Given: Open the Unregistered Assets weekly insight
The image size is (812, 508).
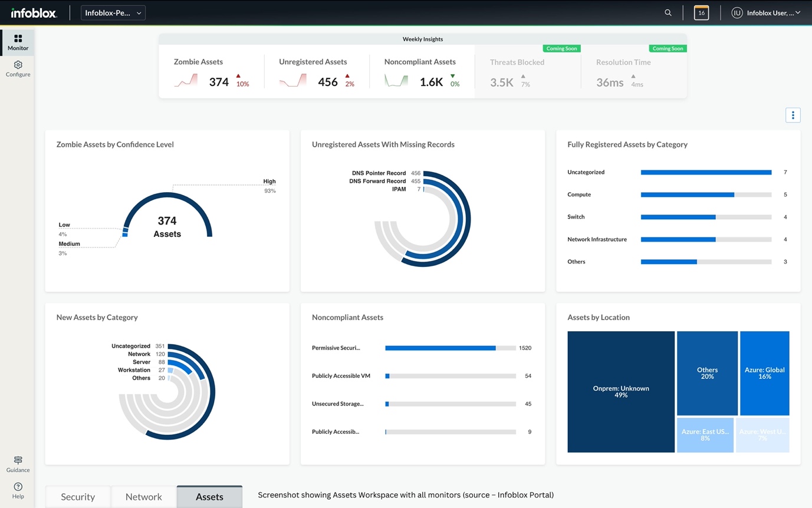Looking at the screenshot, I should (x=317, y=72).
